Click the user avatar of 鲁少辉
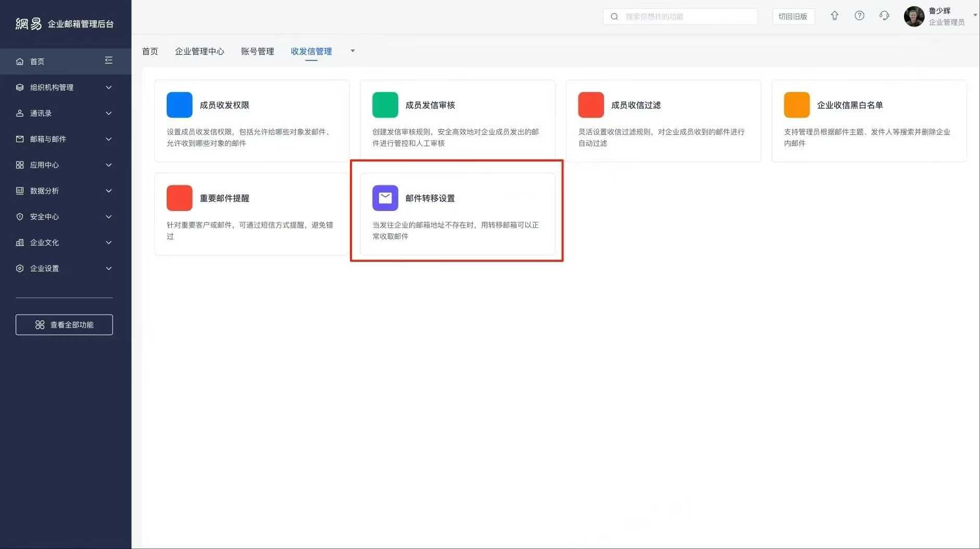The height and width of the screenshot is (549, 980). coord(914,17)
